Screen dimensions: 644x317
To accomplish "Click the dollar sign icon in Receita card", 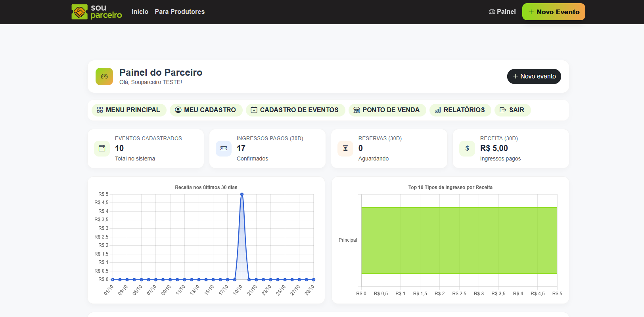I will click(x=467, y=149).
